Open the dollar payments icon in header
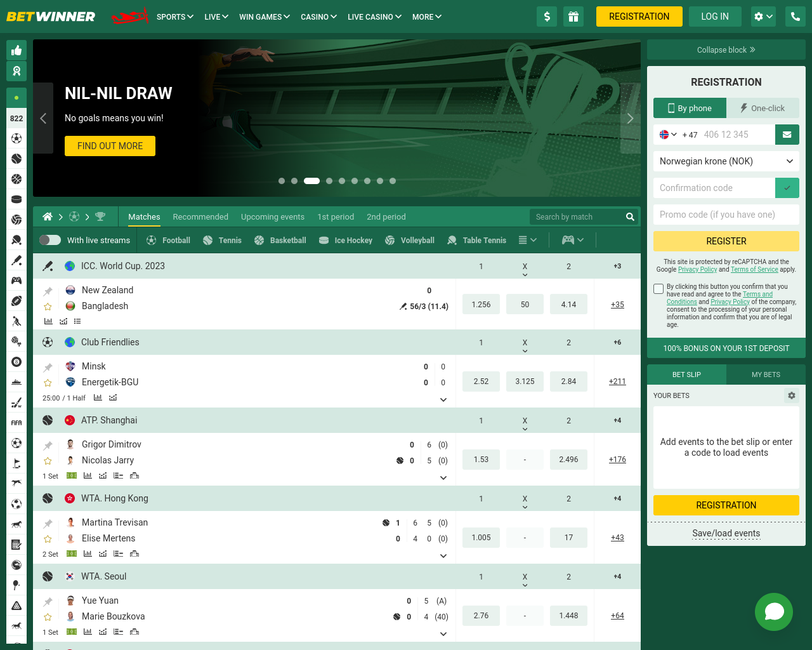 (547, 17)
